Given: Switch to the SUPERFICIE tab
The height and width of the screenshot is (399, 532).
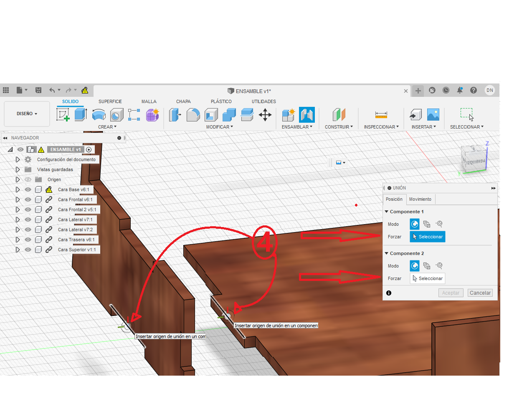Looking at the screenshot, I should (x=110, y=101).
